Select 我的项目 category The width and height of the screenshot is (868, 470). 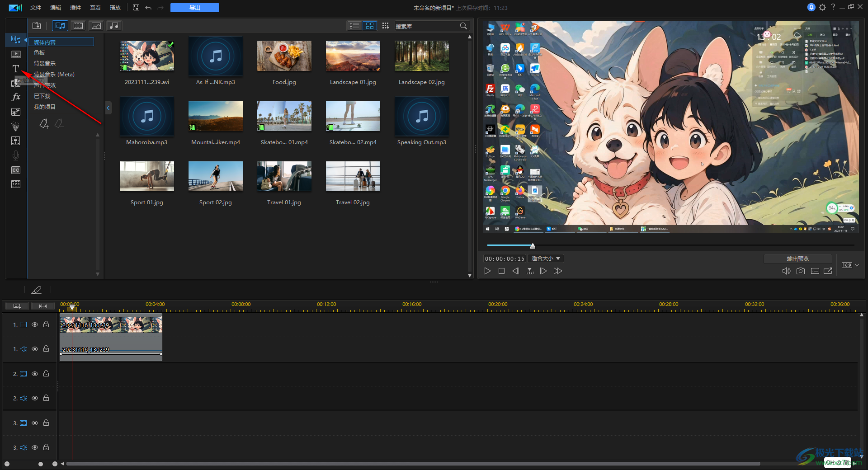click(x=45, y=107)
